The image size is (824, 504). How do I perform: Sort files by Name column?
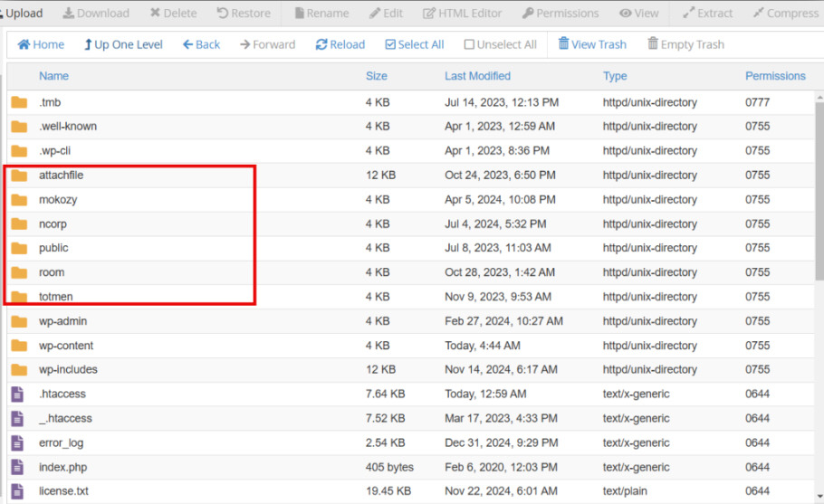pyautogui.click(x=53, y=76)
